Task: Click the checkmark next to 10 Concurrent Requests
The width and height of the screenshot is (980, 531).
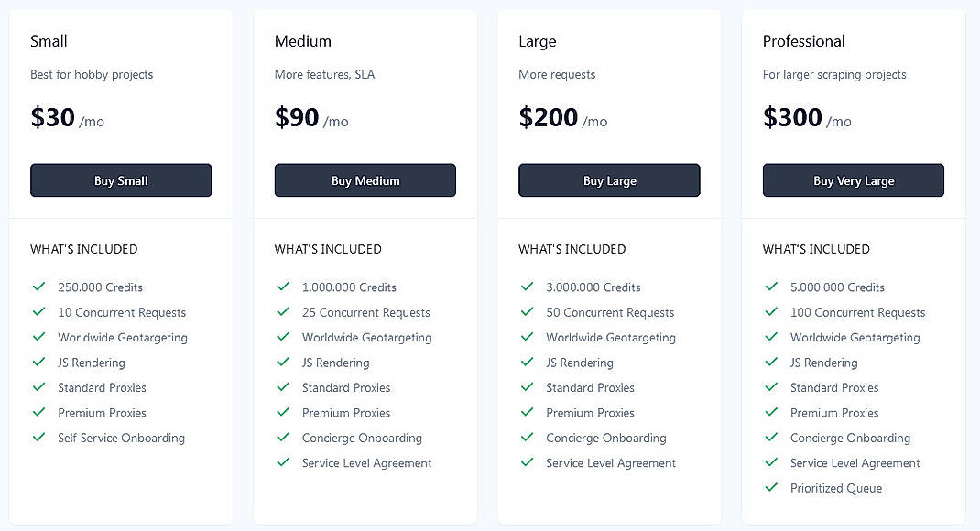Action: [39, 312]
